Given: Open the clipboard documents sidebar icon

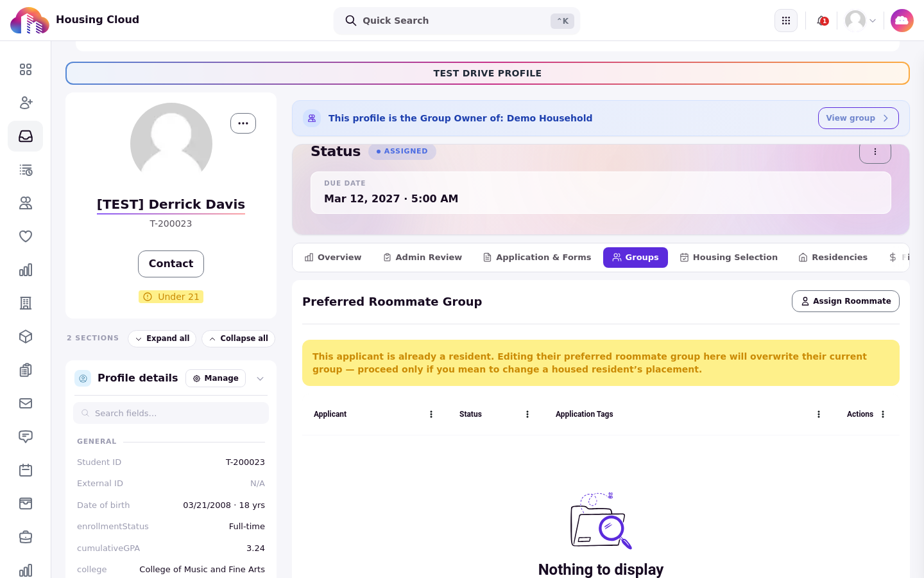Looking at the screenshot, I should pos(26,370).
